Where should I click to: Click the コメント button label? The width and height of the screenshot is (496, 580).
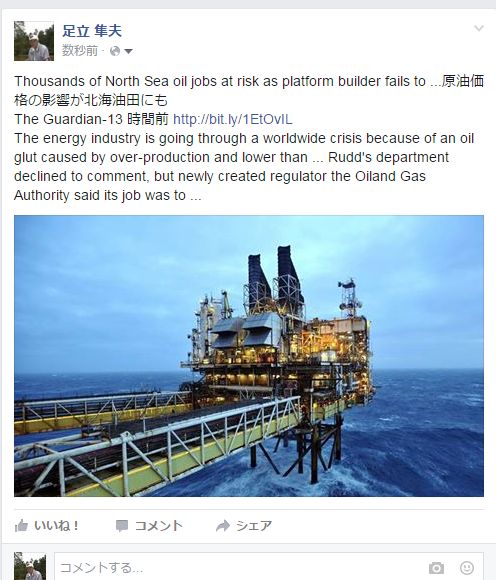tap(159, 526)
